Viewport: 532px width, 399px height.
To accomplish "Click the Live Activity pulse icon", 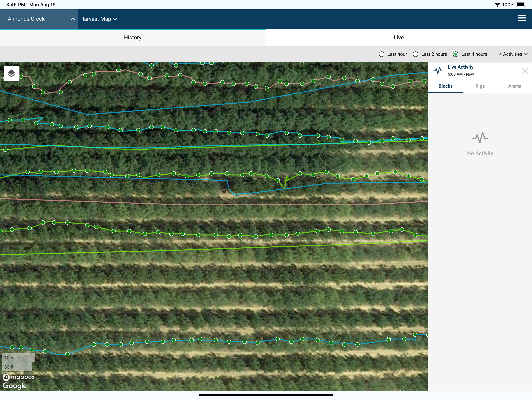I will coord(438,71).
